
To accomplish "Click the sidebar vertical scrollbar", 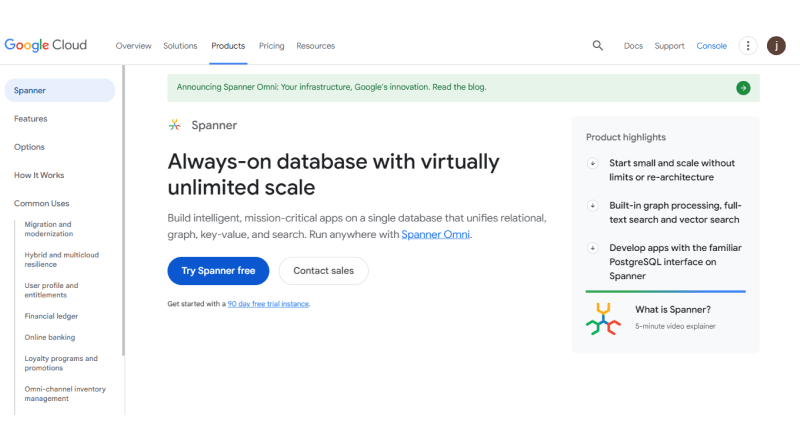I will click(x=123, y=210).
